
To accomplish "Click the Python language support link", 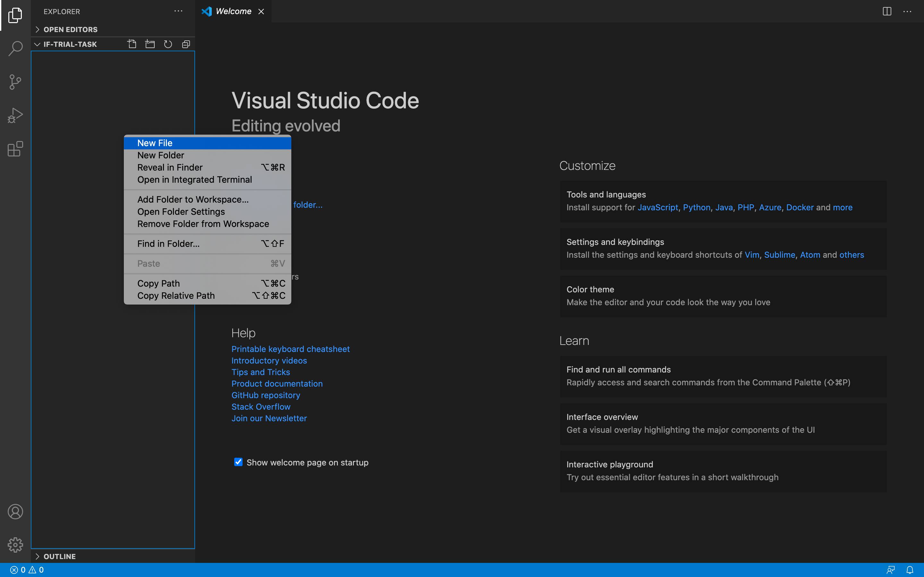I will 696,207.
